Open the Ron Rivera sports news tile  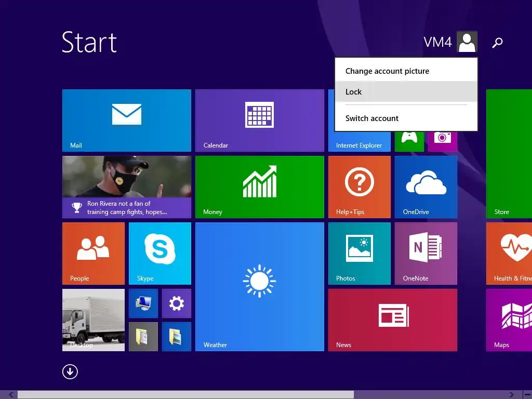coord(127,187)
